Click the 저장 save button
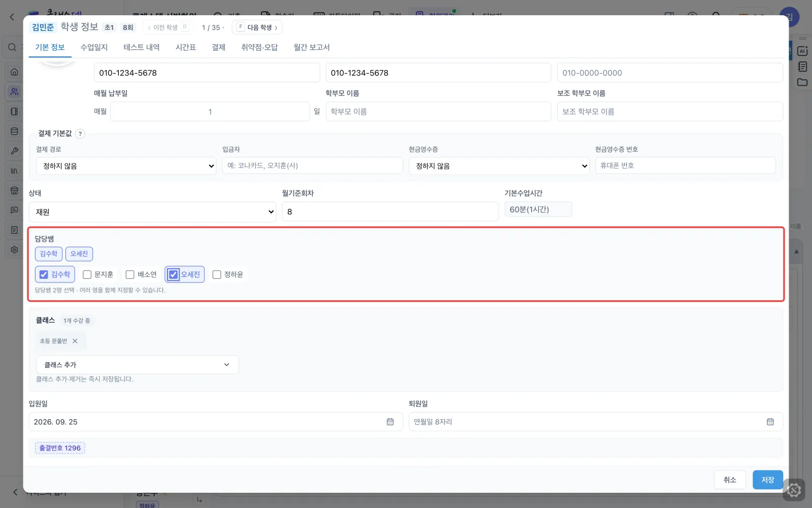 coord(767,480)
